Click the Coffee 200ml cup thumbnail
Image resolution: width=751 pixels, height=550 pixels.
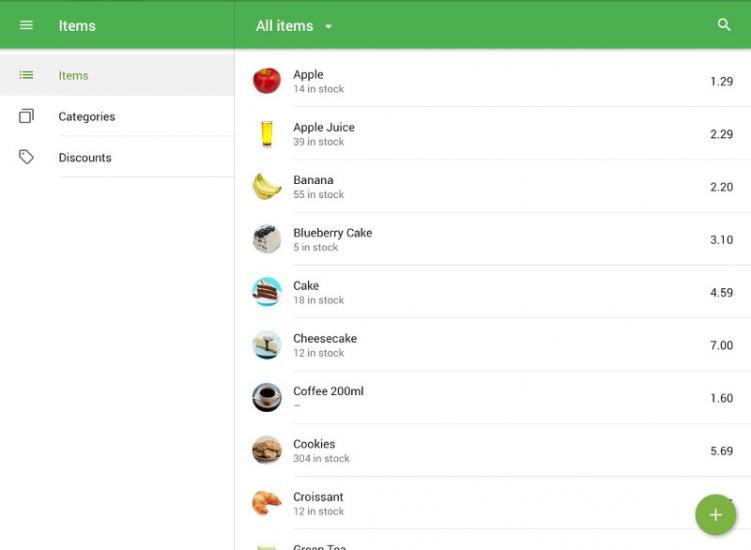coord(267,398)
